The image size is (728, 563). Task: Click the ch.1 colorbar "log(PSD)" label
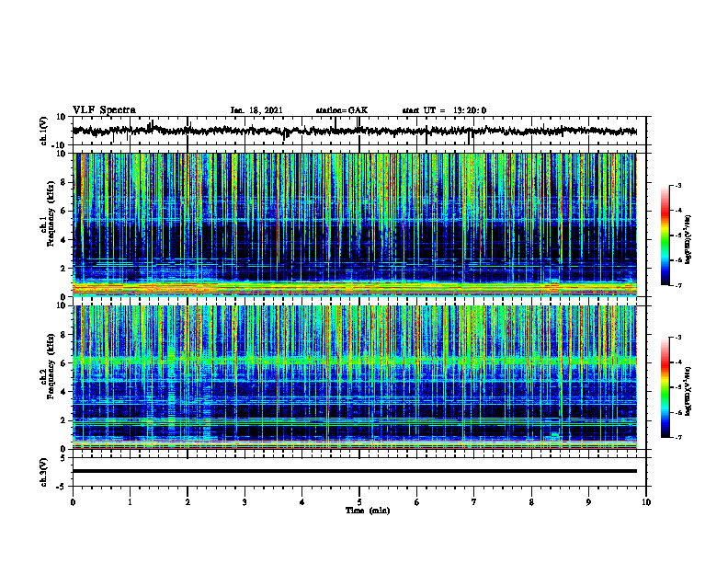688,239
